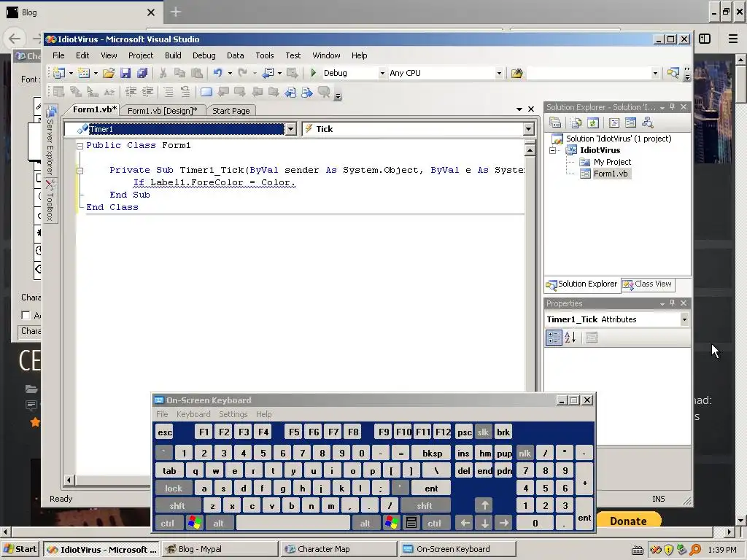Start debugging with the green play icon

tap(314, 73)
